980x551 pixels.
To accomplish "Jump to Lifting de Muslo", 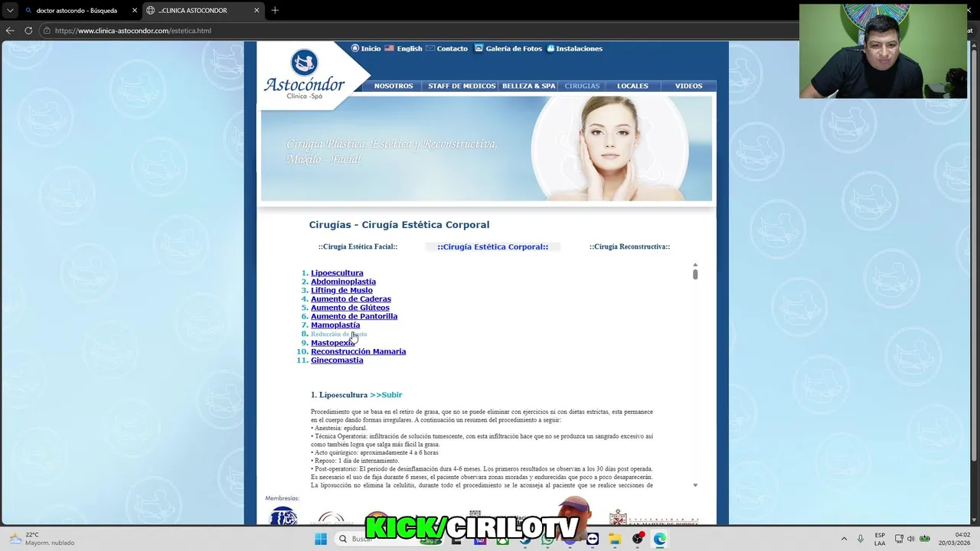I will [x=341, y=290].
